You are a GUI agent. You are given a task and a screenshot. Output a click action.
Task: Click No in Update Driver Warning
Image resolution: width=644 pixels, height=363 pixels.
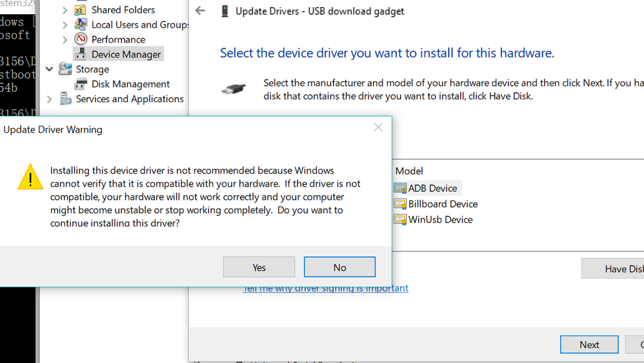339,267
